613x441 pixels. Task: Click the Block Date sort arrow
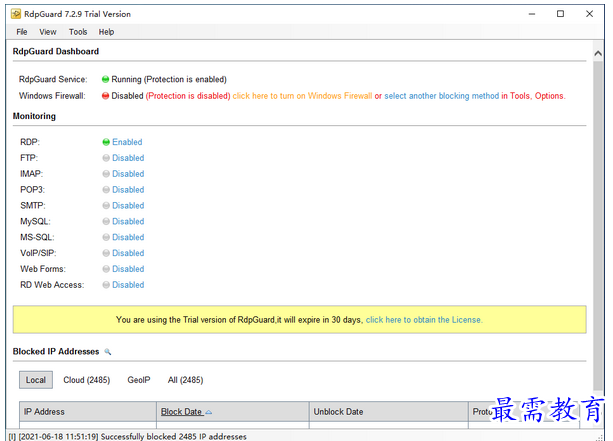[209, 412]
